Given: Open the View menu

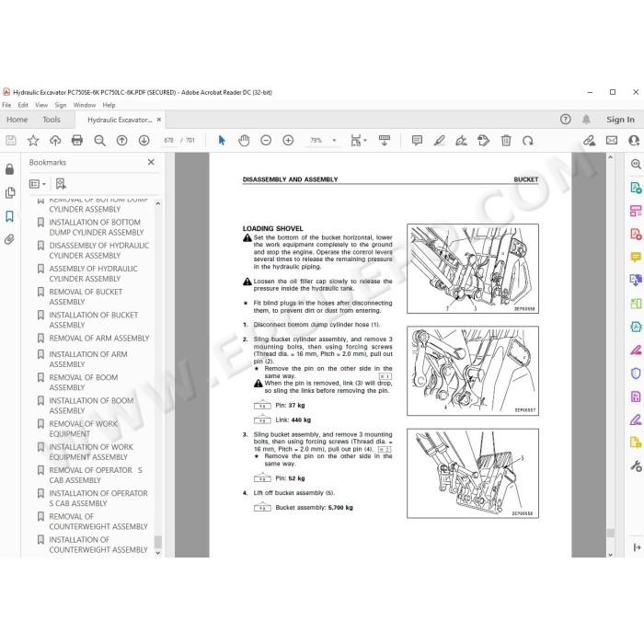Looking at the screenshot, I should (41, 105).
